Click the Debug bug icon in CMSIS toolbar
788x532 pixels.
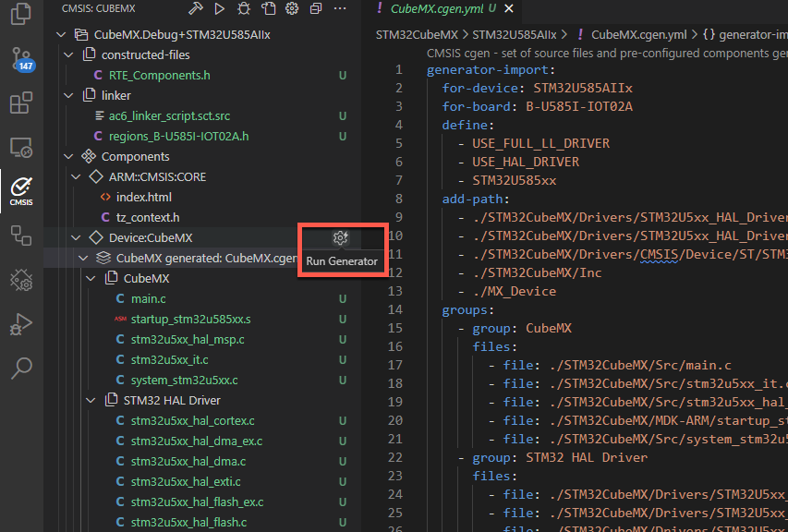[x=243, y=8]
